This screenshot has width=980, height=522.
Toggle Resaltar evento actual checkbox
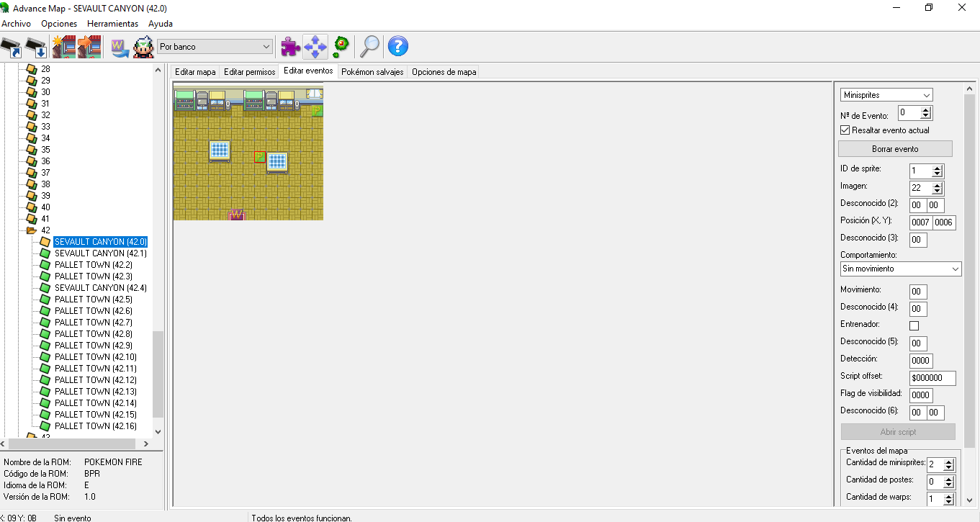(x=845, y=130)
